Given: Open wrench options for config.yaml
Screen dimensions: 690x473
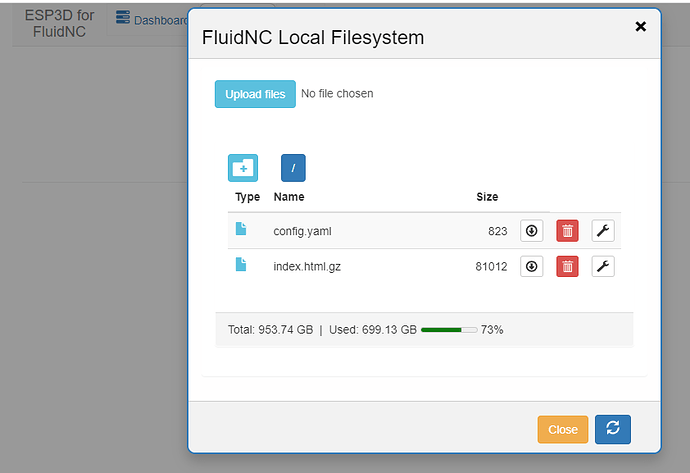Looking at the screenshot, I should (603, 231).
